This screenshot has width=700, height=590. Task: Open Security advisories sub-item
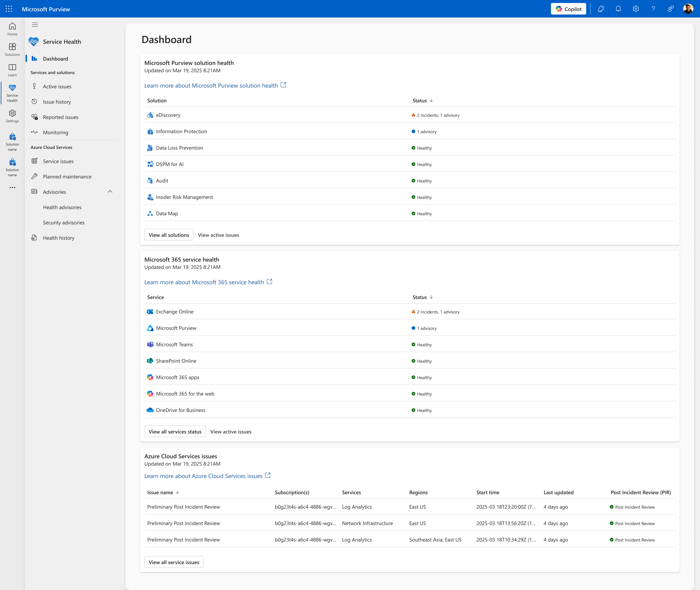pos(64,223)
